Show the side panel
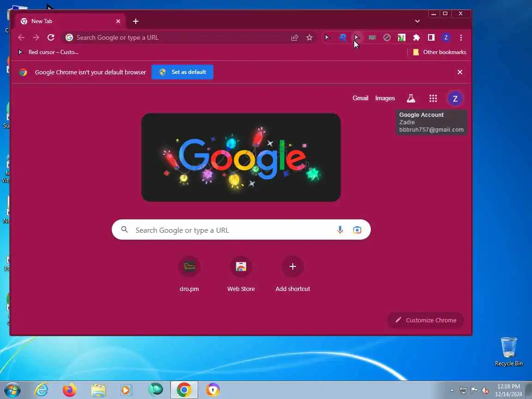Screen dimensions: 532x399 pos(431,38)
